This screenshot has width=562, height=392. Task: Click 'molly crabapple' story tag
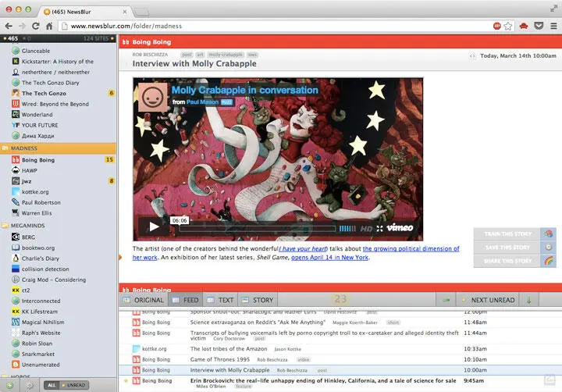(x=226, y=55)
